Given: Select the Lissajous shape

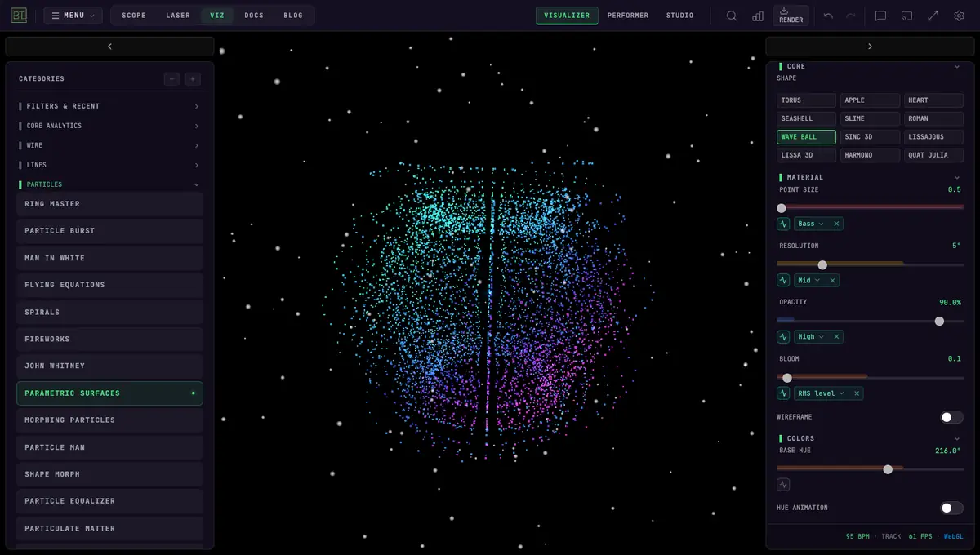Looking at the screenshot, I should coord(933,137).
